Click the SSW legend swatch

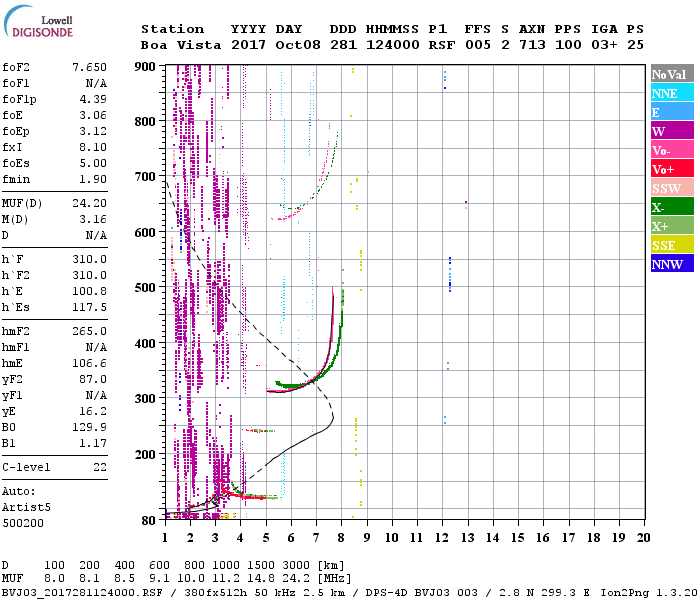pos(672,188)
